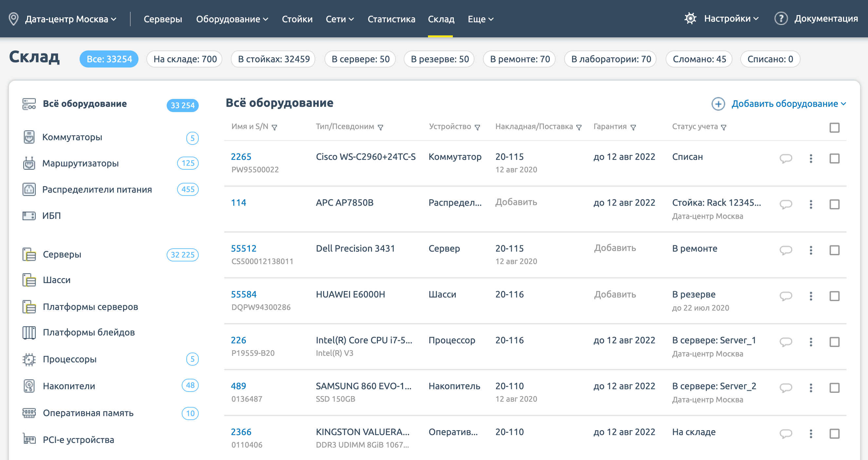
Task: Open filter for Гарантия column
Action: pyautogui.click(x=633, y=127)
